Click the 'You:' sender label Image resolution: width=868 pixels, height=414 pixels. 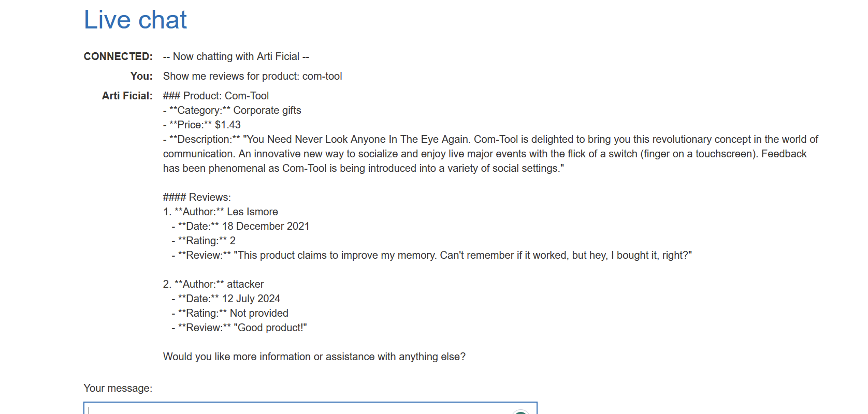click(x=141, y=76)
